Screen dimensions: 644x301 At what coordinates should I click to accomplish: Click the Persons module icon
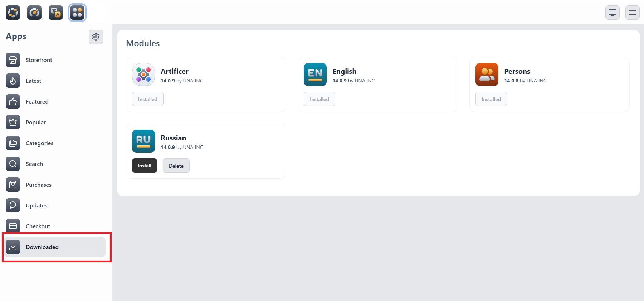(x=487, y=75)
